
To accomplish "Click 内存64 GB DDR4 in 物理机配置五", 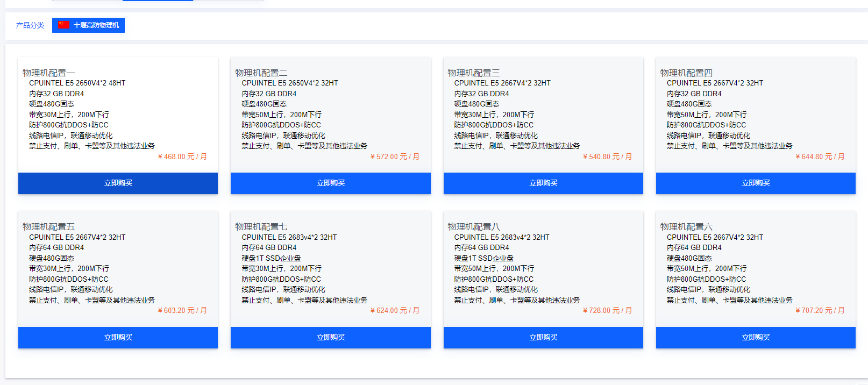I will click(56, 247).
